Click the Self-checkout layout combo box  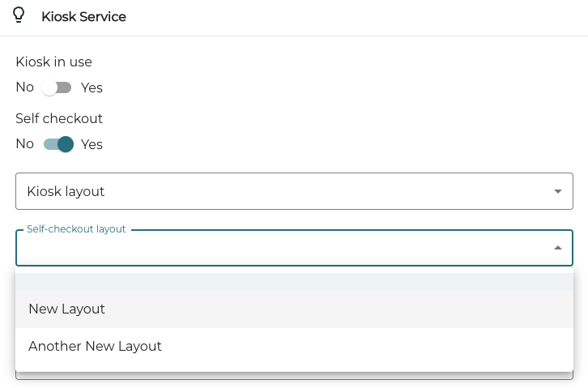click(x=294, y=248)
